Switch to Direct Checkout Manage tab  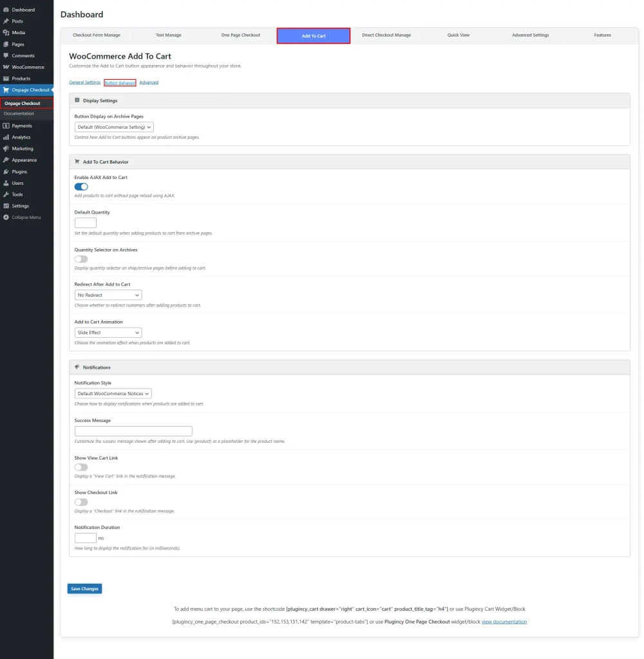(x=386, y=35)
